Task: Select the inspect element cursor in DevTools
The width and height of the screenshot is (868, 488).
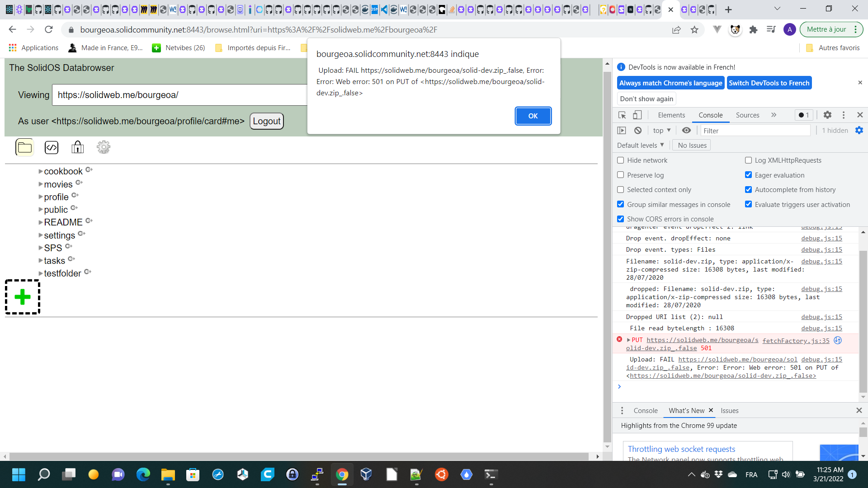Action: [622, 115]
